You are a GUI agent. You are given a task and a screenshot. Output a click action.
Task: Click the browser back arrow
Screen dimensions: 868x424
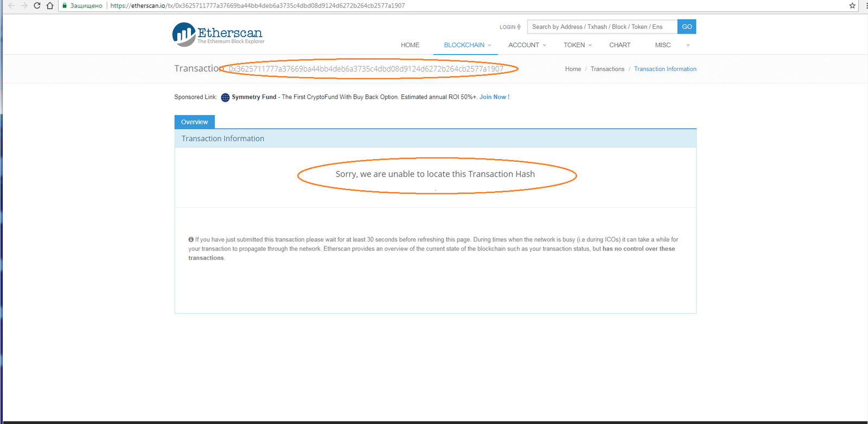[11, 5]
